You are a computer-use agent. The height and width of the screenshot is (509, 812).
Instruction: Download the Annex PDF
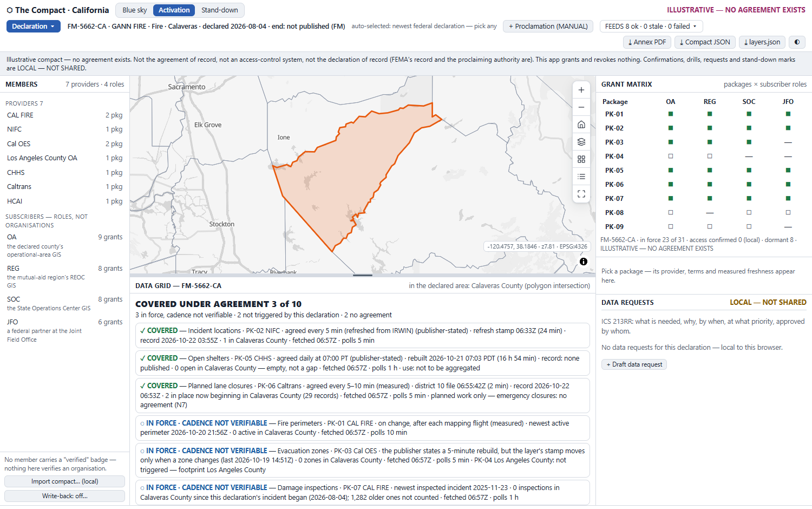(x=647, y=42)
